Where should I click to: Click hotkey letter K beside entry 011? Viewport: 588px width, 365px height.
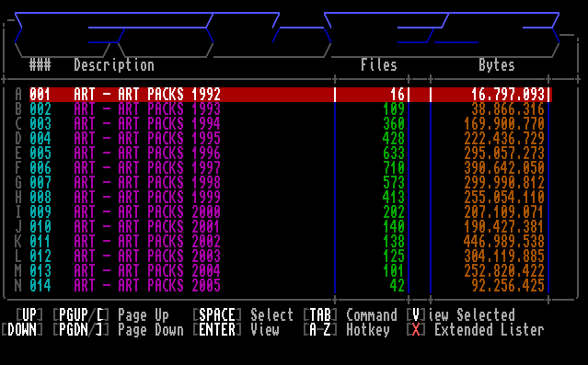[18, 241]
